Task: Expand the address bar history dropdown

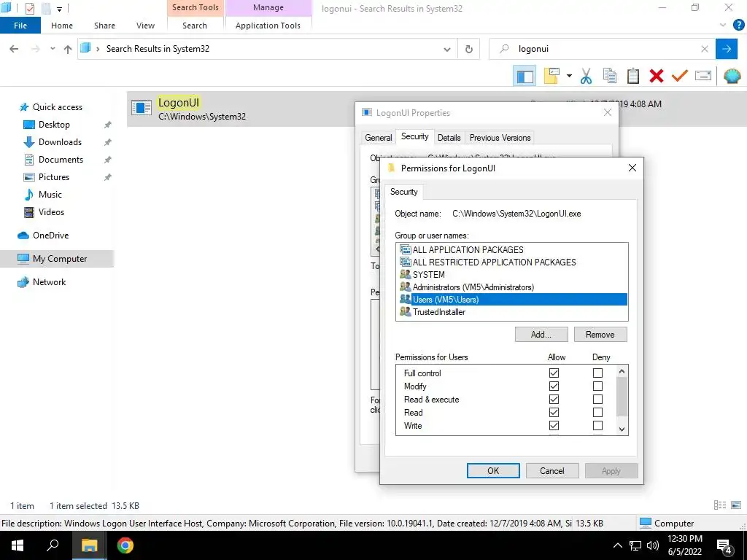Action: click(447, 49)
